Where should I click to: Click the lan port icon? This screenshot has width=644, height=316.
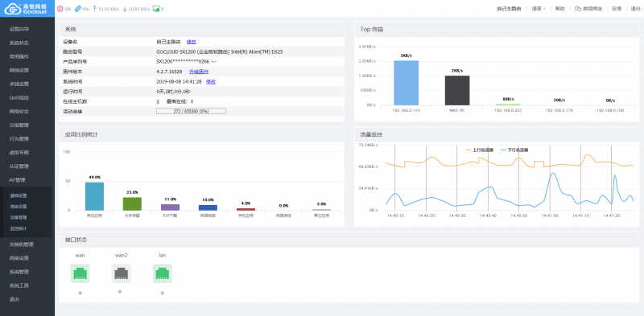(x=163, y=273)
